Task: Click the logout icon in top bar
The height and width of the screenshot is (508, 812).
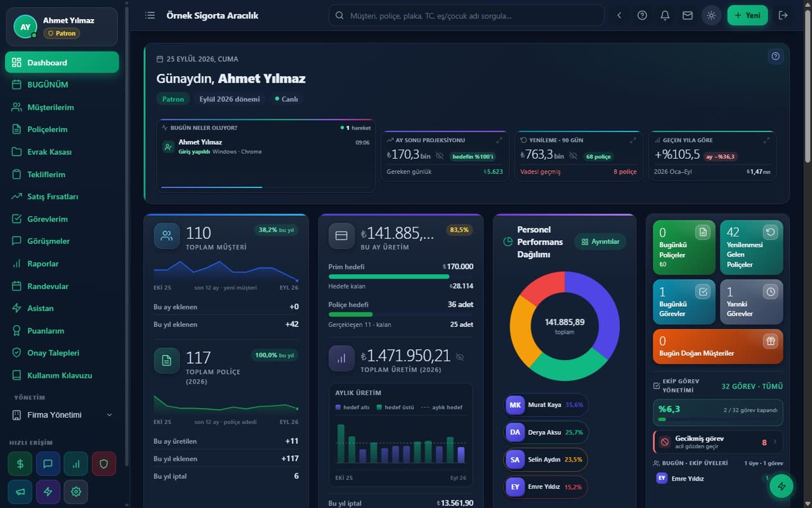Action: 783,15
